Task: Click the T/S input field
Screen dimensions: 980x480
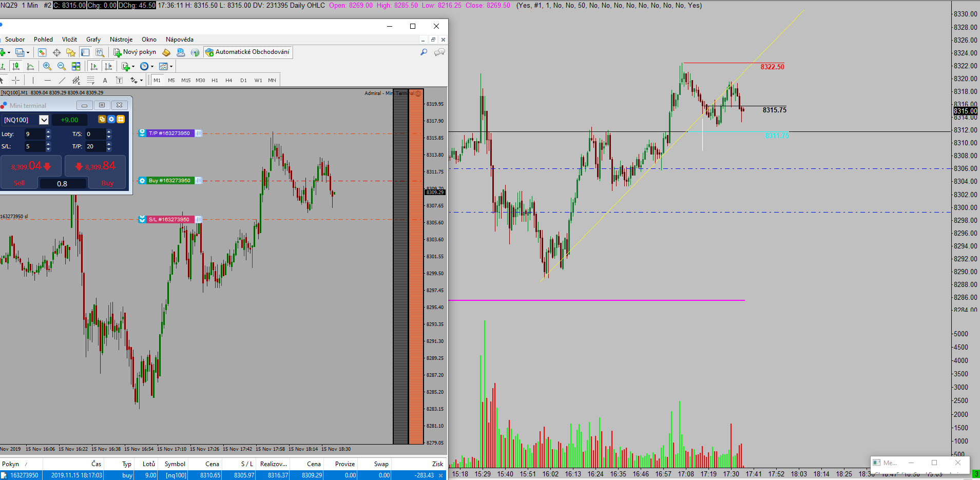Action: point(94,134)
